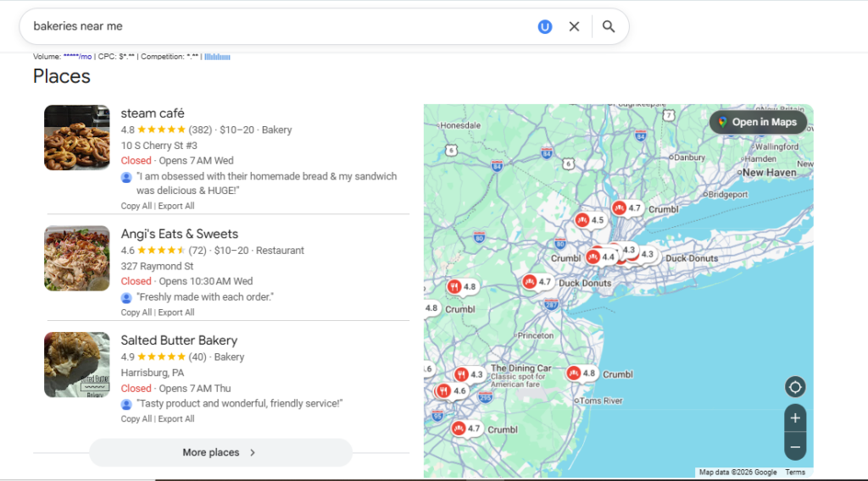The height and width of the screenshot is (481, 868).
Task: Click the Honesdale label on map
Action: click(x=460, y=125)
